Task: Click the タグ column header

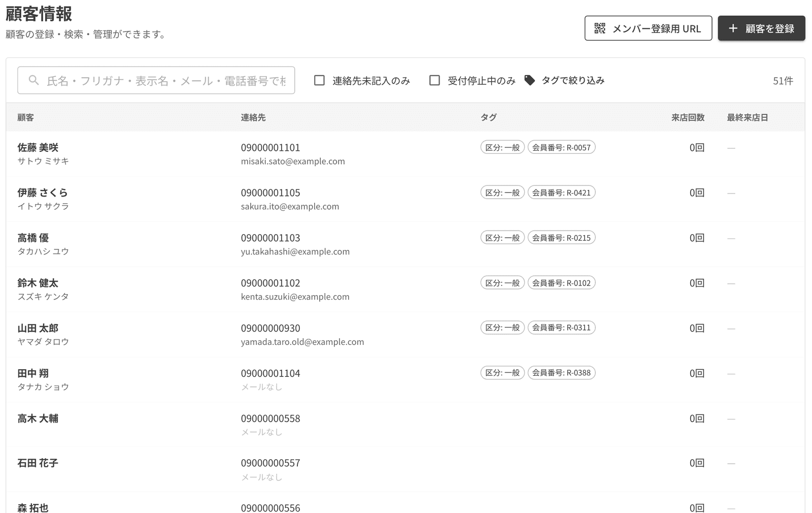Action: (x=489, y=117)
